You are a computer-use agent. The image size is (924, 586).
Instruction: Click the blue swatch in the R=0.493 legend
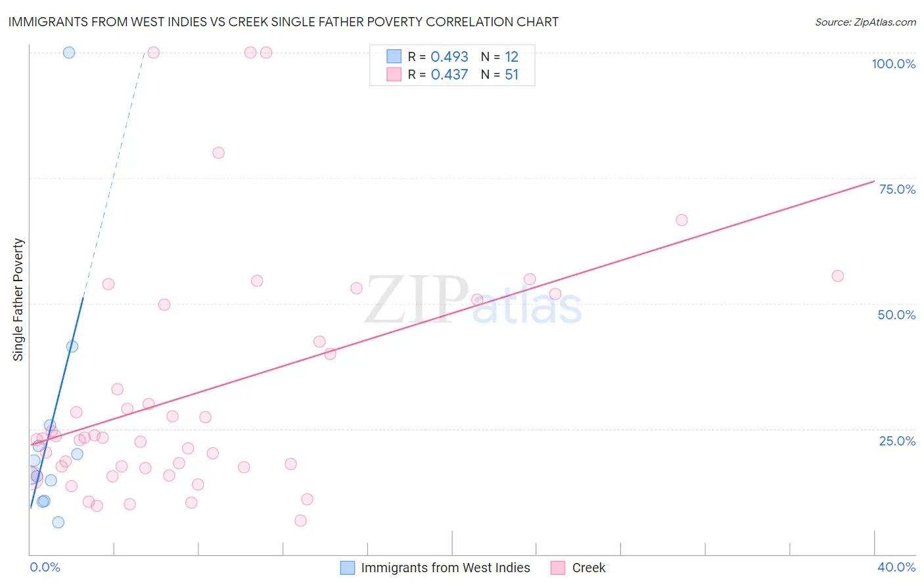click(x=394, y=56)
